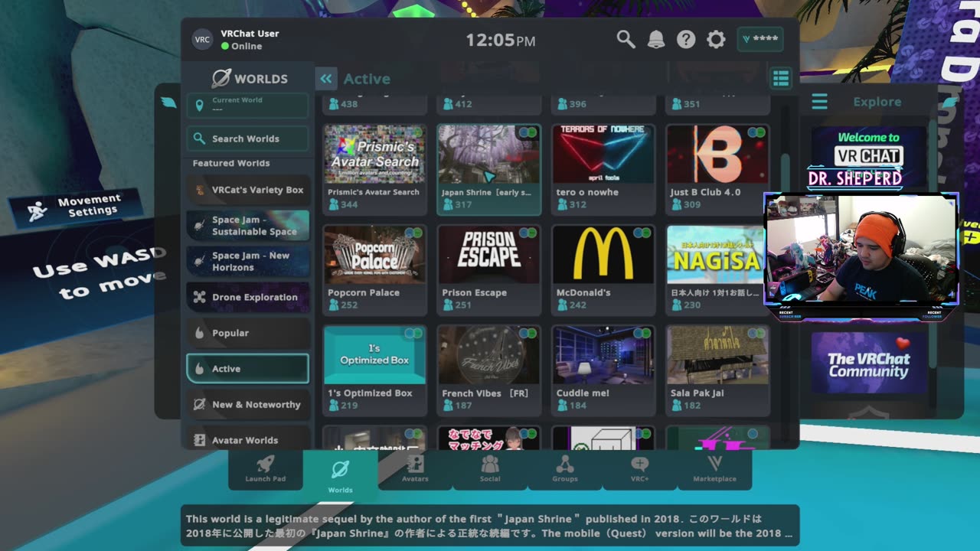Open Space Jam - Sustainable Space category
Image resolution: width=980 pixels, height=551 pixels.
pyautogui.click(x=247, y=226)
